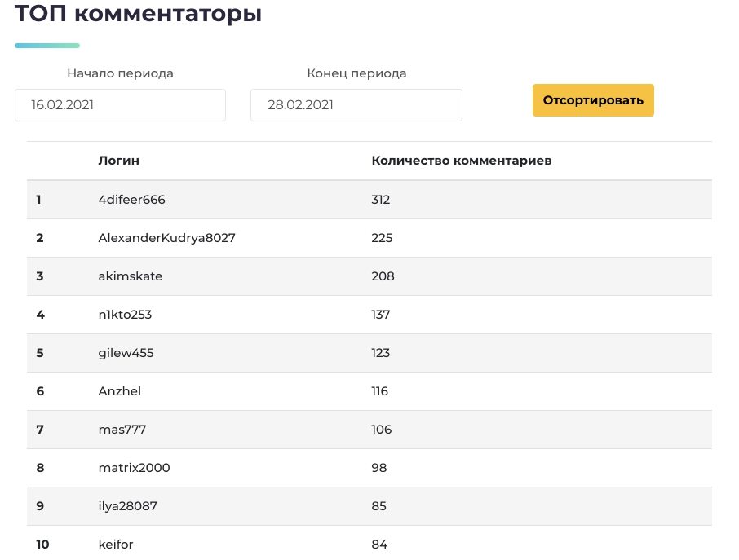Click the Начало периода label
Image resolution: width=739 pixels, height=560 pixels.
pyautogui.click(x=120, y=73)
